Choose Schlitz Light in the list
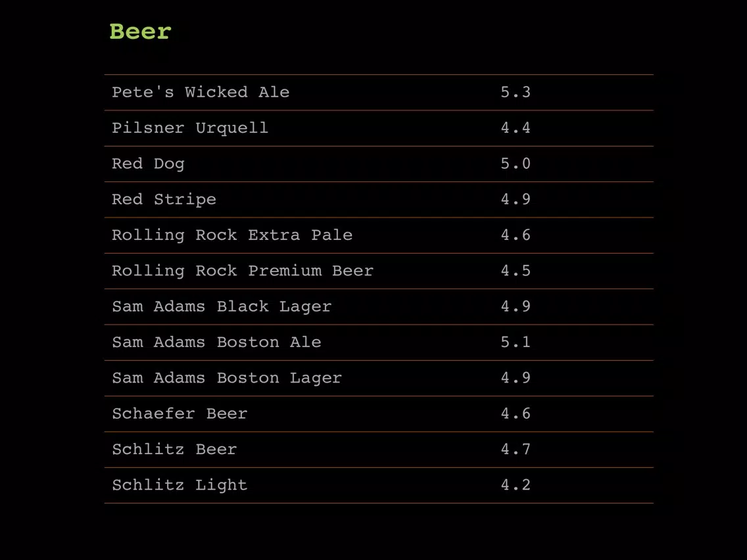 379,485
